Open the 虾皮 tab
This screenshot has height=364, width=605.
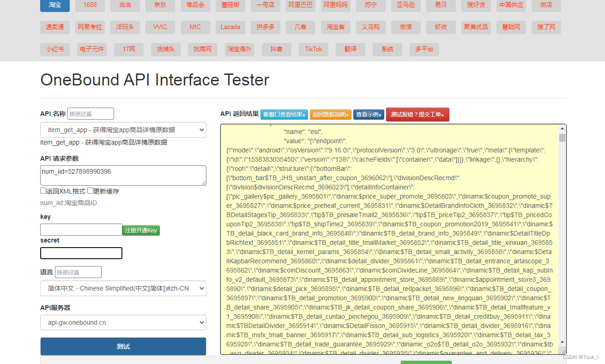[441, 27]
